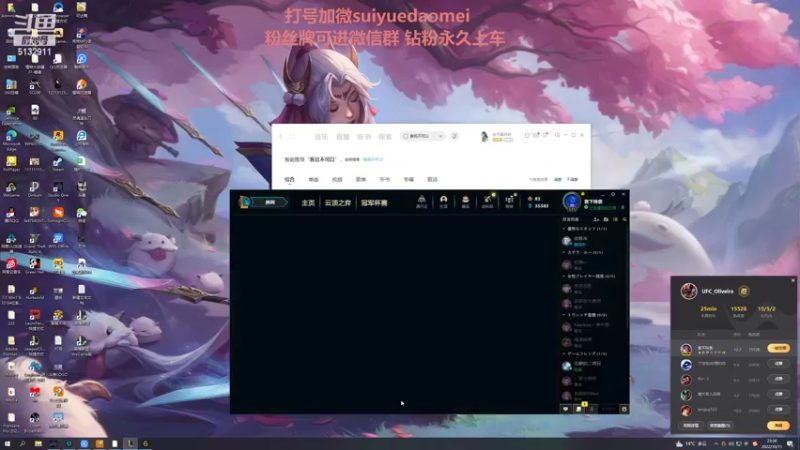Open voice icon at friends panel bottom
800x450 pixels.
pyautogui.click(x=592, y=409)
